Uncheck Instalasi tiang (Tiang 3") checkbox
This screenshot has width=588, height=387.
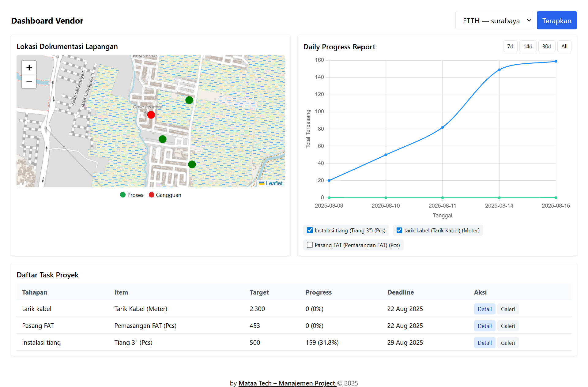310,230
